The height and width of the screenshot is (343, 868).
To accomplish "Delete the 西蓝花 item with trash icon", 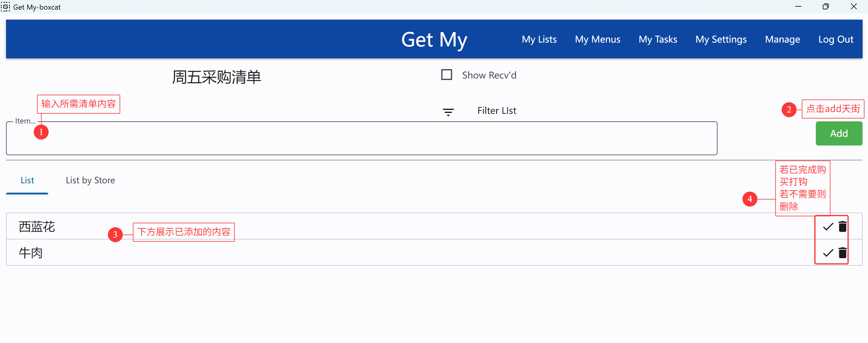I will 842,226.
